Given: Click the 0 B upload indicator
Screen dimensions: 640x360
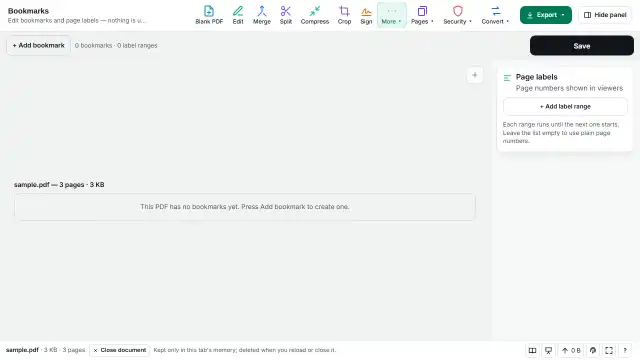Looking at the screenshot, I should (571, 350).
